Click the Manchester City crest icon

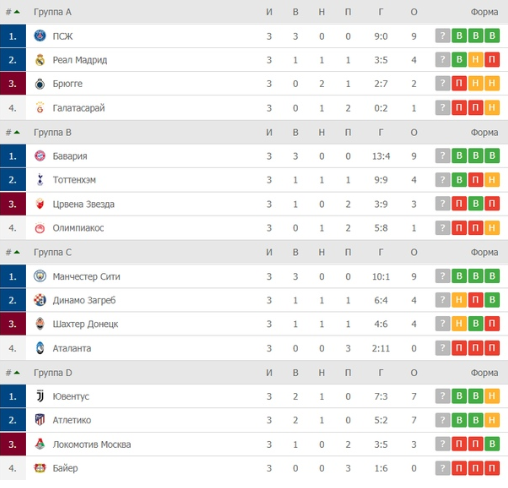pos(40,276)
